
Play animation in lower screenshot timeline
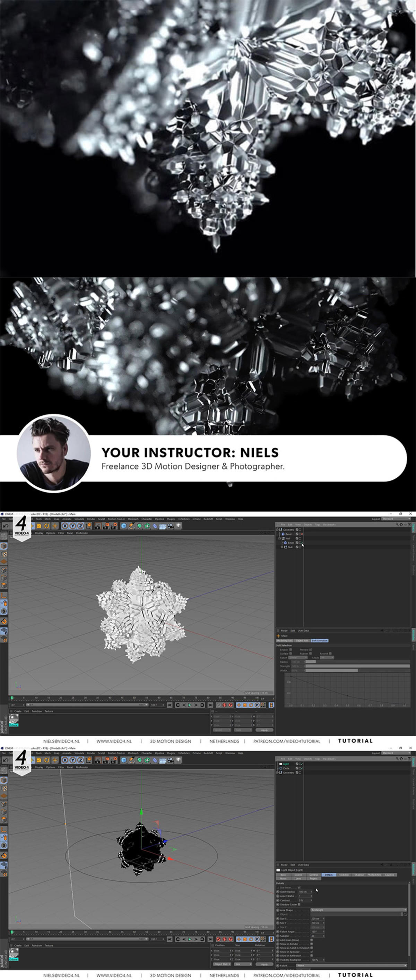tap(190, 939)
